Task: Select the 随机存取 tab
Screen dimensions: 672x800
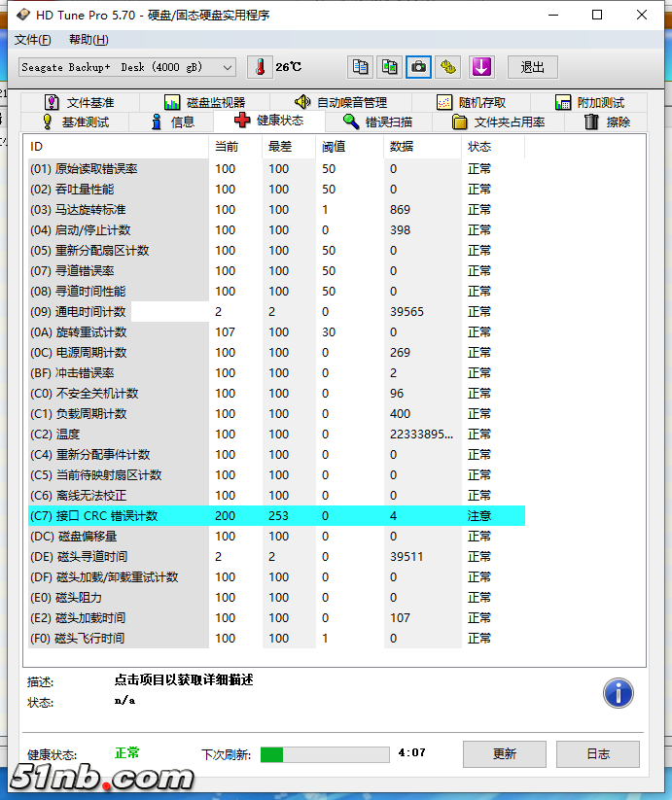Action: click(x=471, y=102)
